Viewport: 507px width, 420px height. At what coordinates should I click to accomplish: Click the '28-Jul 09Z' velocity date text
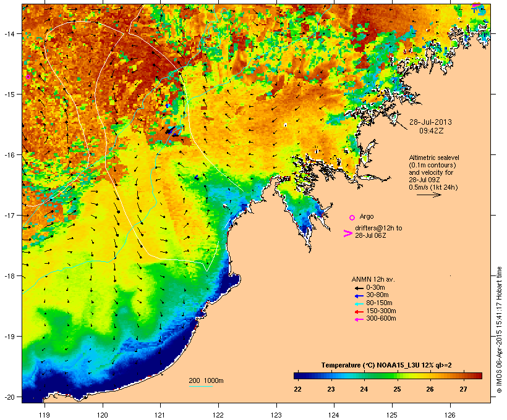pyautogui.click(x=424, y=180)
